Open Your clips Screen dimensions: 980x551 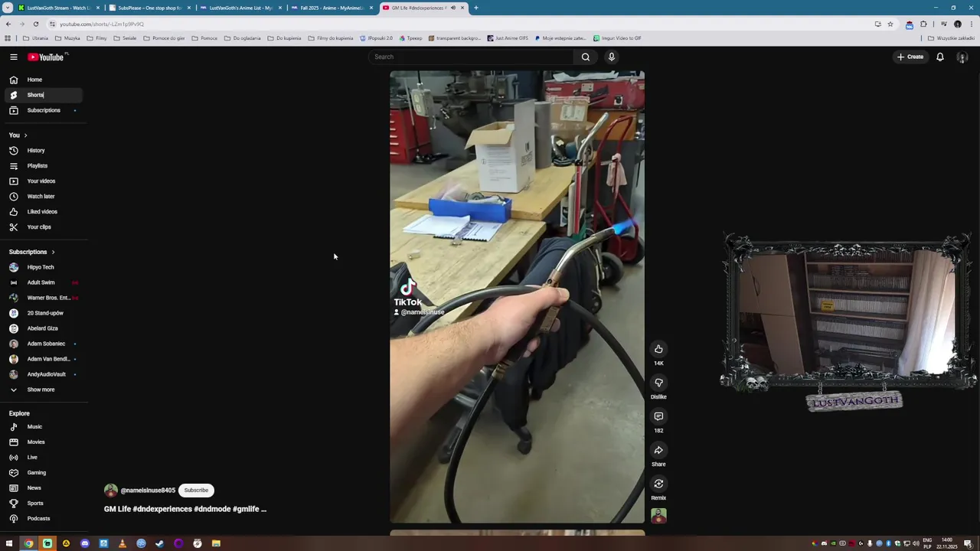click(x=44, y=227)
